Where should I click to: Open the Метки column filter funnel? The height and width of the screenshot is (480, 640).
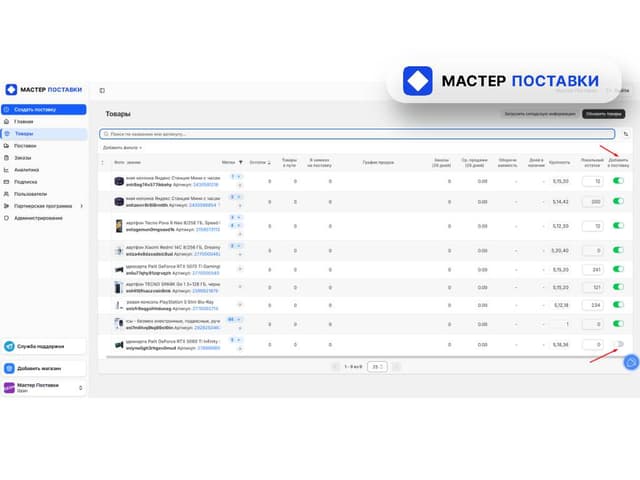[x=241, y=162]
